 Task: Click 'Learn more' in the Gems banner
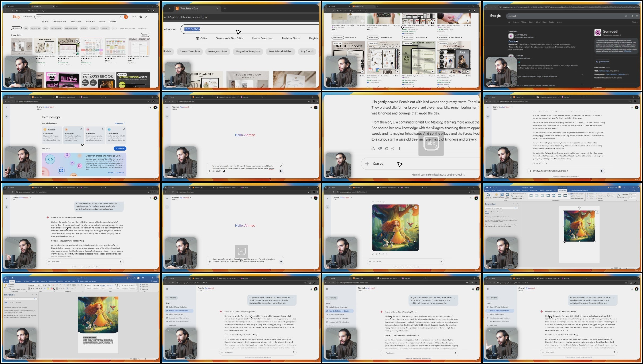click(120, 173)
